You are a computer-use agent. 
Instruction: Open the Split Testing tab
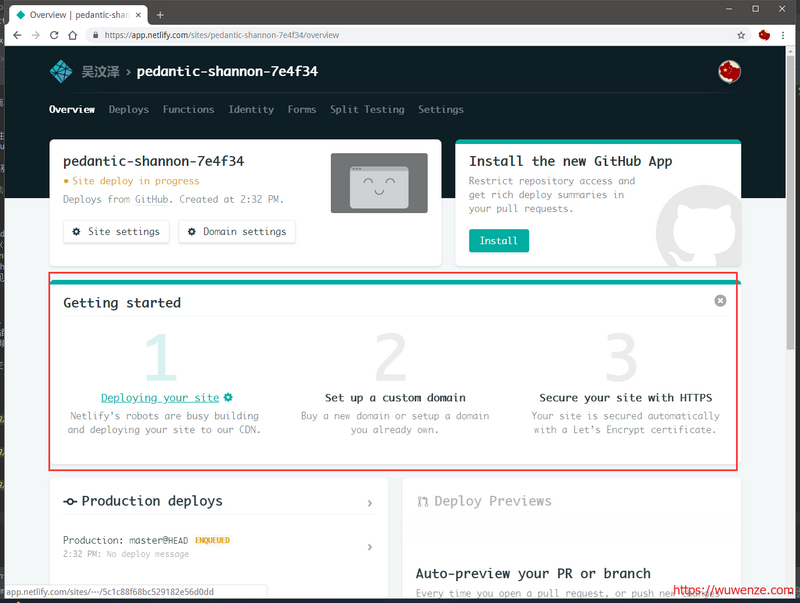click(x=367, y=109)
